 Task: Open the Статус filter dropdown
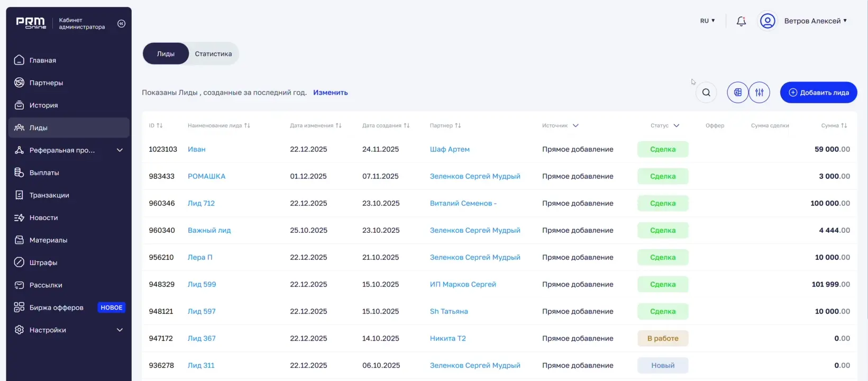[x=665, y=126]
